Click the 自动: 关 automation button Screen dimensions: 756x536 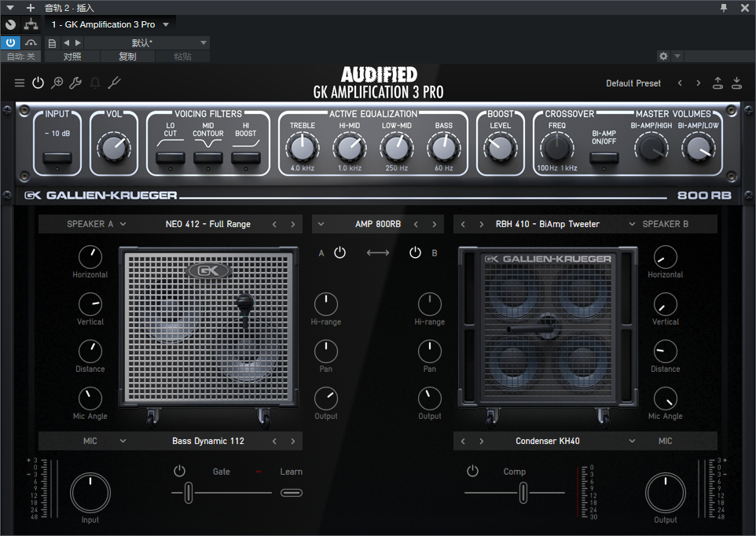(20, 57)
